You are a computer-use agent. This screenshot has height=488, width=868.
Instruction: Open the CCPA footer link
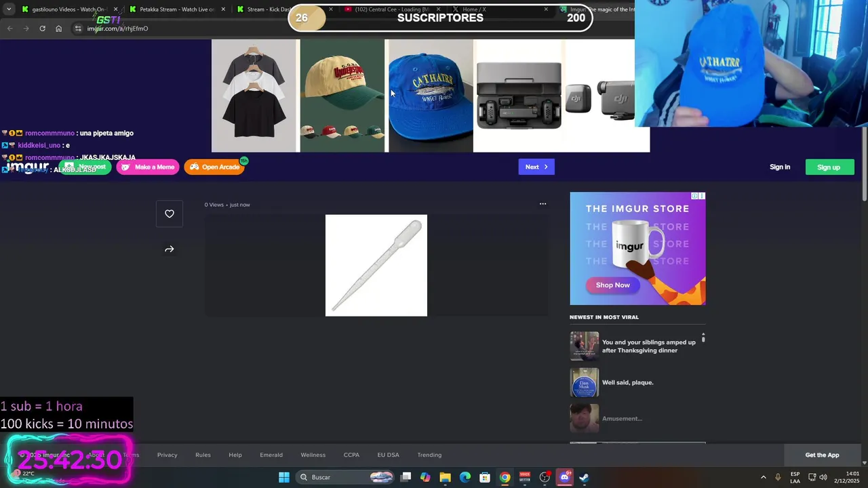coord(351,455)
